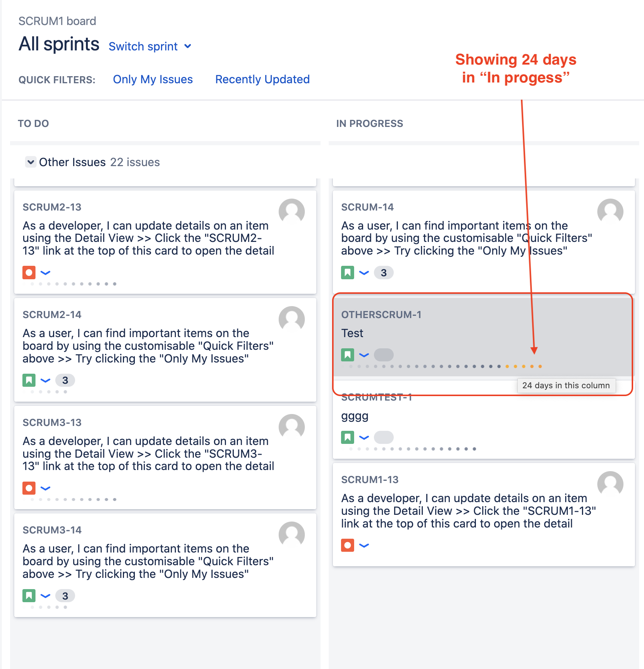
Task: Click the priority chevron on SCRUM3-14 card
Action: [x=46, y=596]
